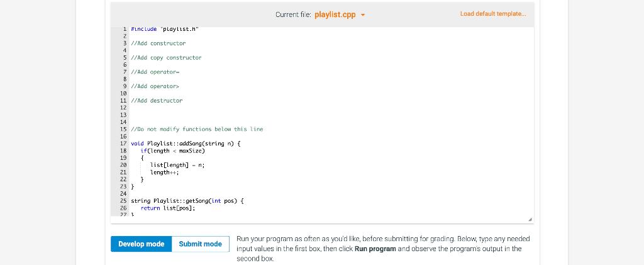Screen dimensions: 644x265
Task: Place cursor on '//Add operator>' comment line
Action: coord(155,86)
